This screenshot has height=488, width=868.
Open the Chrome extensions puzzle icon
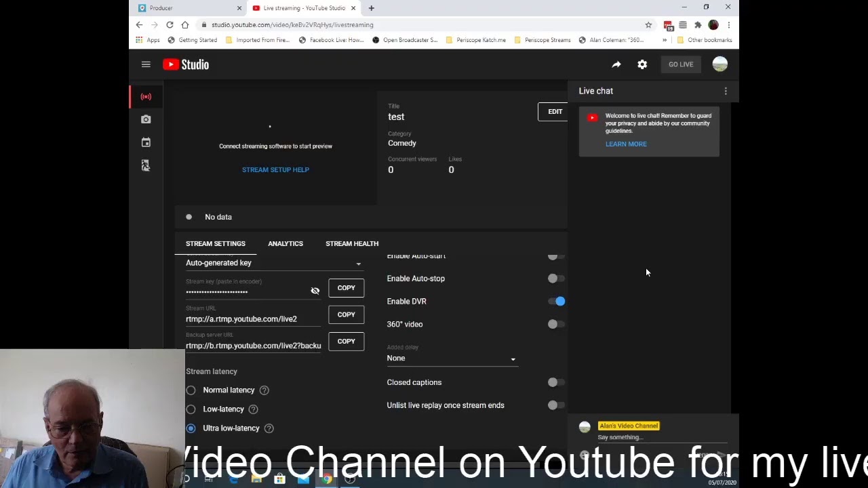pos(698,24)
